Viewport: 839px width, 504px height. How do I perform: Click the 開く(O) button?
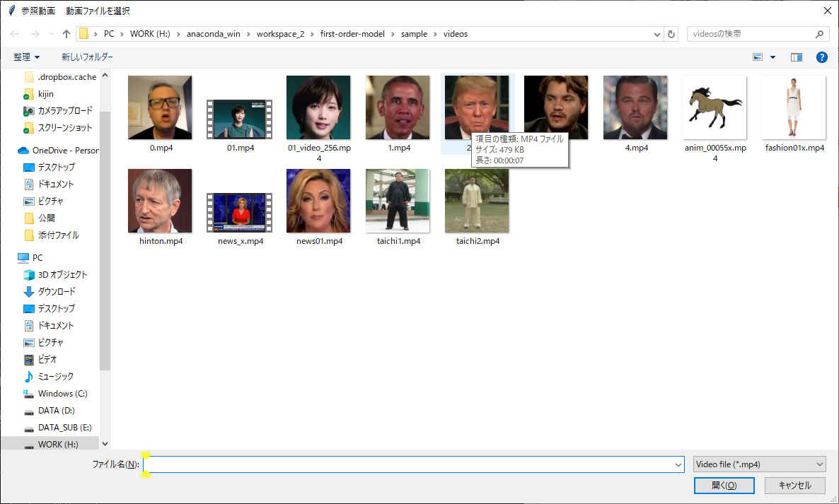click(724, 486)
